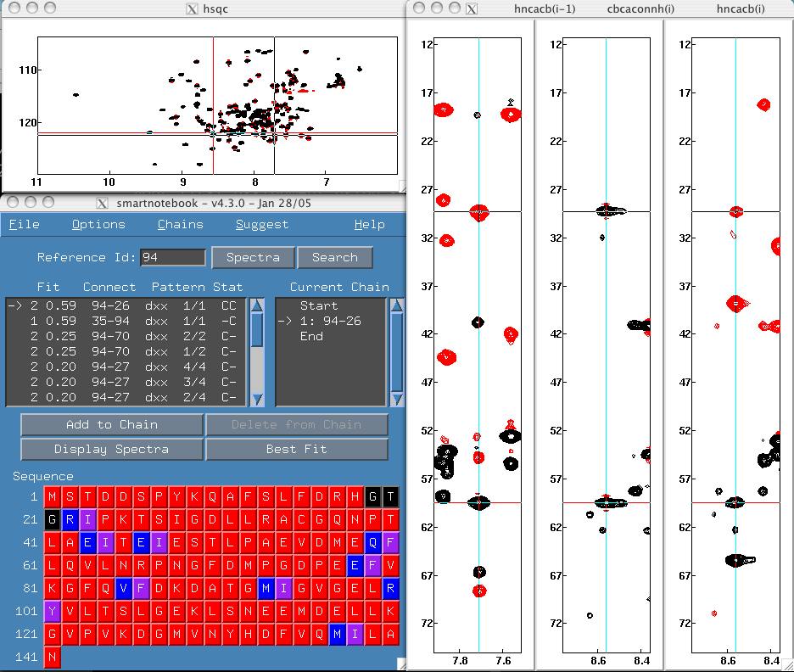Open the File menu
This screenshot has width=794, height=672.
click(24, 225)
